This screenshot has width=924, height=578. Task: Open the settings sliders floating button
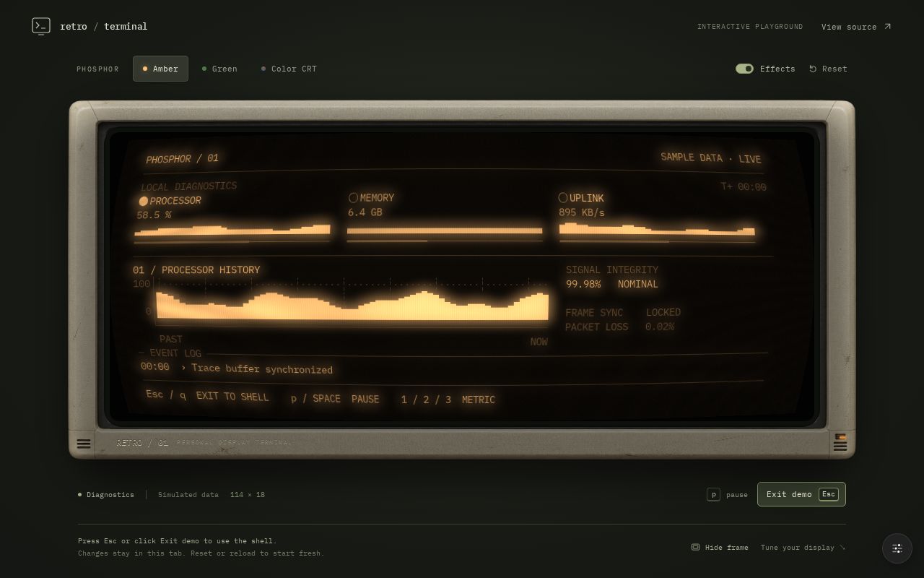pyautogui.click(x=897, y=548)
